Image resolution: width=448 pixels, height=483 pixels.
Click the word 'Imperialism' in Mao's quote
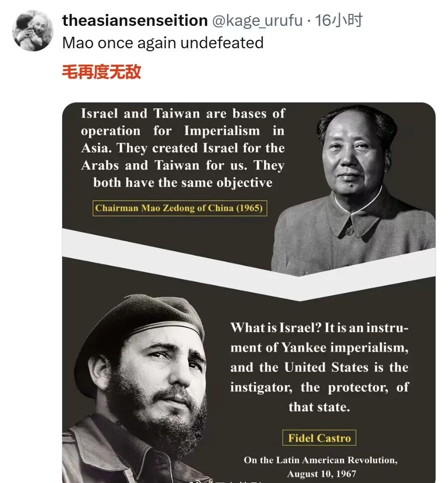222,131
